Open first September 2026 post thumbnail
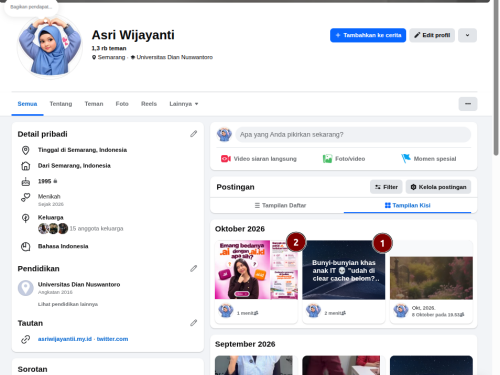 [x=256, y=365]
